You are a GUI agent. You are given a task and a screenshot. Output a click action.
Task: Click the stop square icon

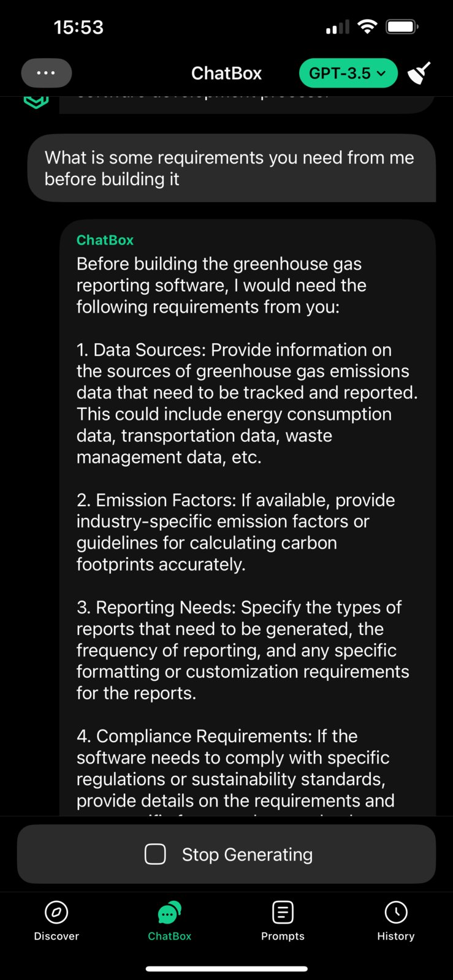click(x=155, y=854)
